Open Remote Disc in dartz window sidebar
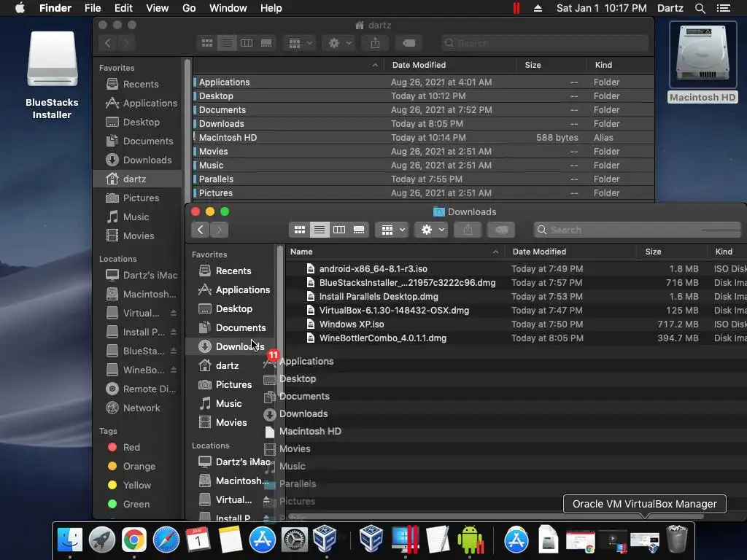The image size is (747, 560). click(x=139, y=389)
